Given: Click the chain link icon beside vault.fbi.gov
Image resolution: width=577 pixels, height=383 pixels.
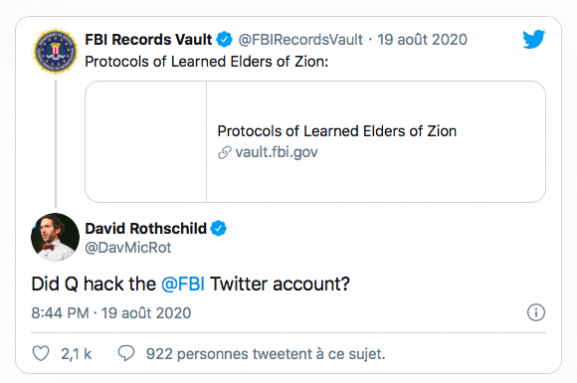Looking at the screenshot, I should coord(224,152).
